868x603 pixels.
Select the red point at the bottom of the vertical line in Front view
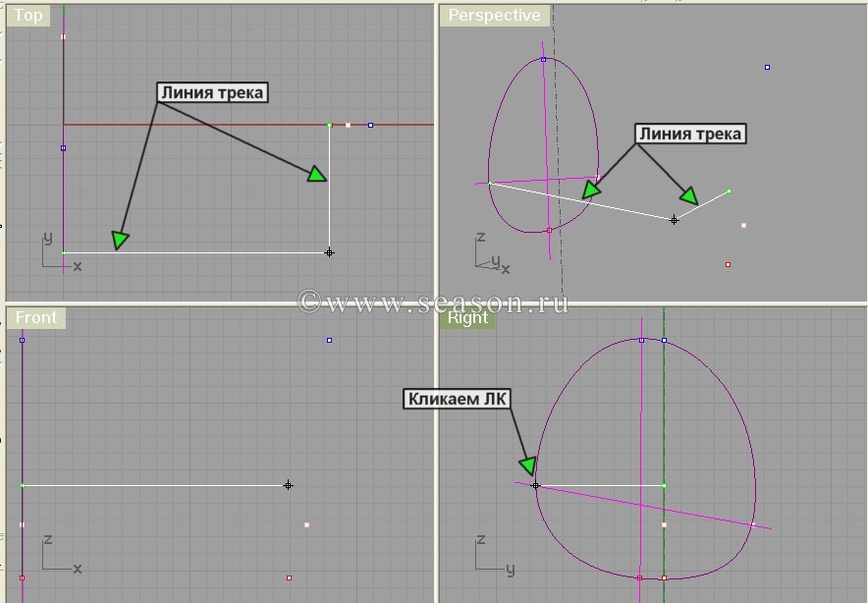pos(23,578)
